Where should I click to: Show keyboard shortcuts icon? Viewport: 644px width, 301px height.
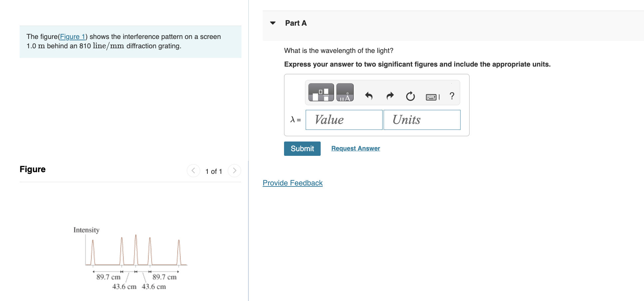point(433,97)
